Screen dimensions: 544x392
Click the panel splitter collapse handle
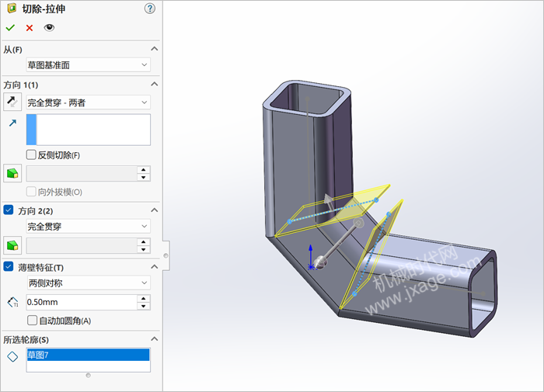click(x=166, y=255)
